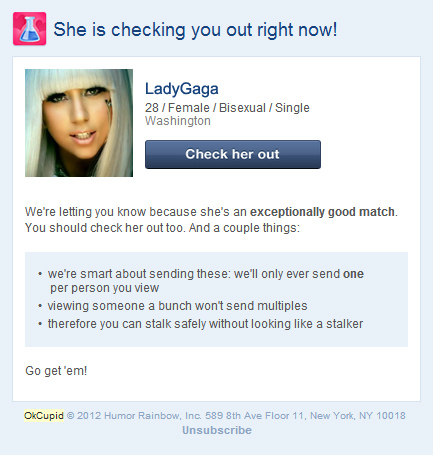Image resolution: width=433 pixels, height=455 pixels.
Task: Click the bold word 'one' in the first bullet
Action: click(353, 274)
